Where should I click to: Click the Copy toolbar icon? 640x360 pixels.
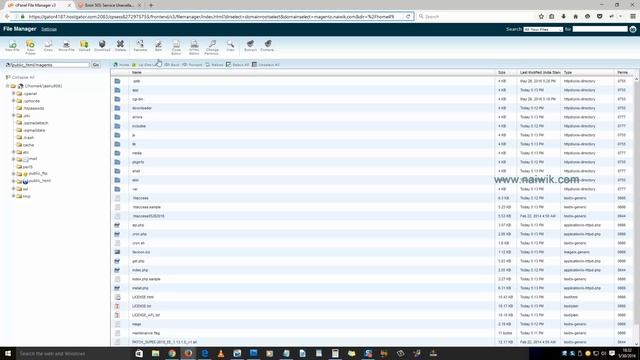48,46
